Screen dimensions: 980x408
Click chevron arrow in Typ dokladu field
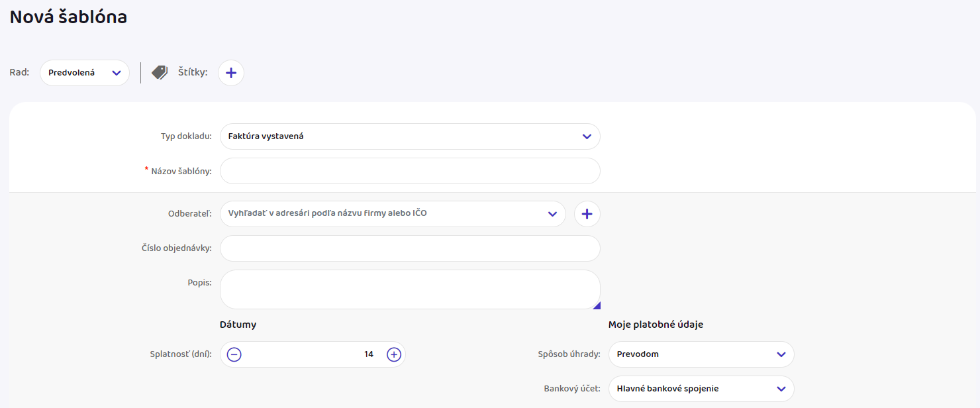coord(586,136)
